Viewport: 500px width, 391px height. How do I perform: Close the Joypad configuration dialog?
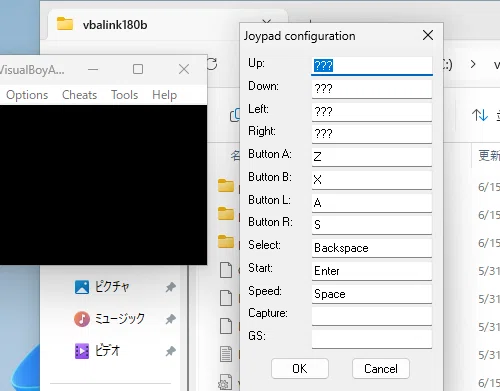[x=428, y=35]
